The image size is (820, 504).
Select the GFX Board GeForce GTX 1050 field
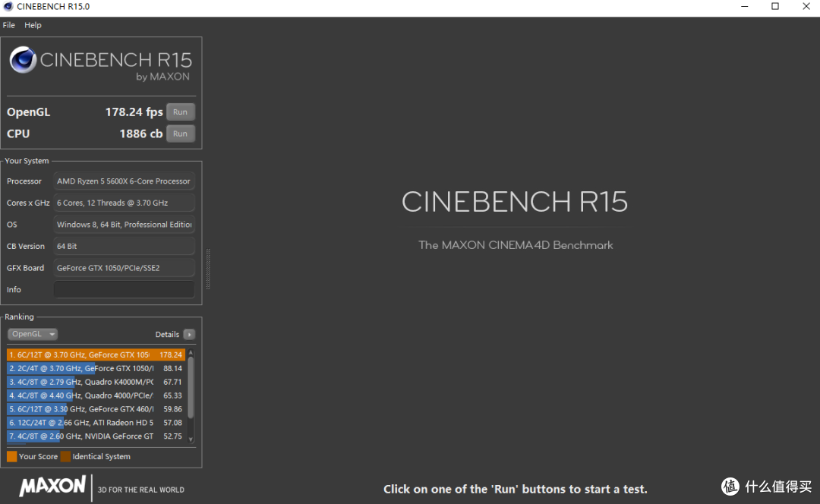click(x=124, y=268)
